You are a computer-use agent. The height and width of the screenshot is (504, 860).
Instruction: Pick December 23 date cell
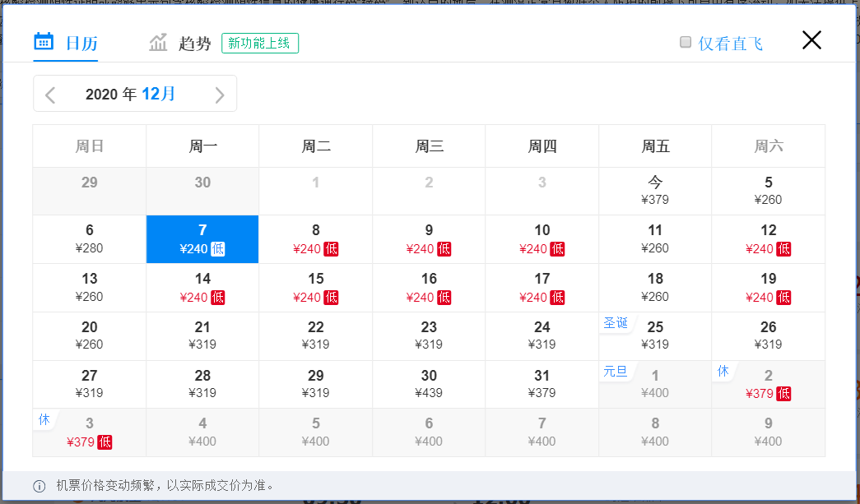(x=429, y=335)
